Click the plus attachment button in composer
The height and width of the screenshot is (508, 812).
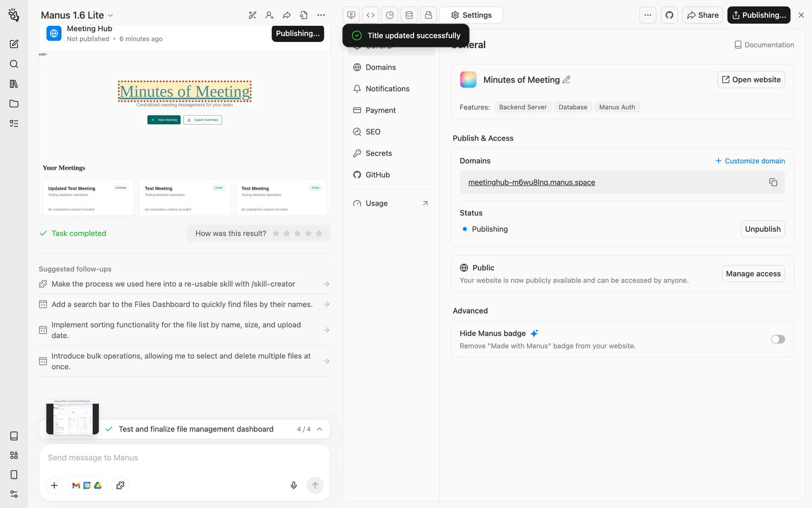[54, 485]
